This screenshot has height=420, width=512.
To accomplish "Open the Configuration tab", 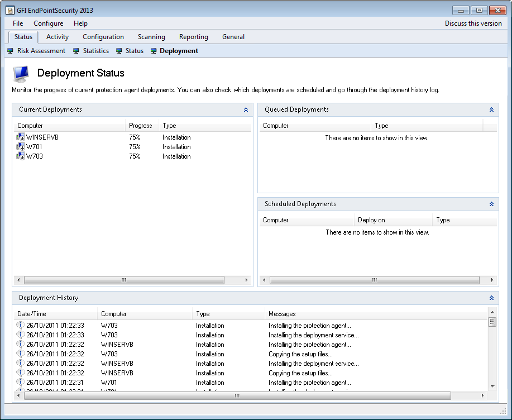I will (x=103, y=37).
